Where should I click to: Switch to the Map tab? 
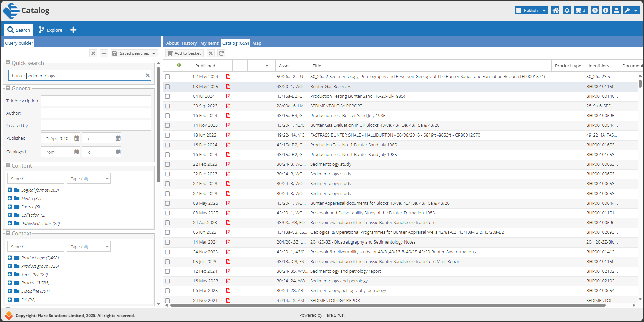coord(257,43)
